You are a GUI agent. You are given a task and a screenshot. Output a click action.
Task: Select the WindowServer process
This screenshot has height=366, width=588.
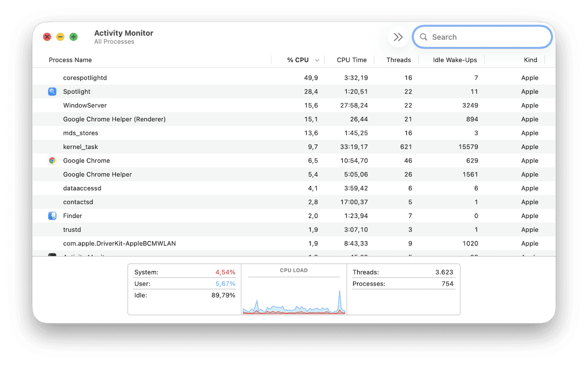tap(85, 105)
